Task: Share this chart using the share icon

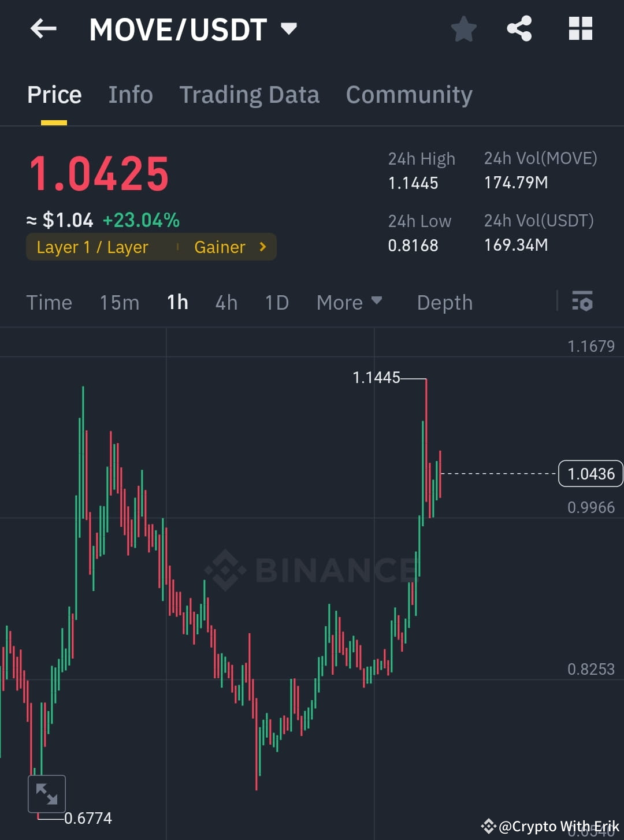Action: (519, 28)
